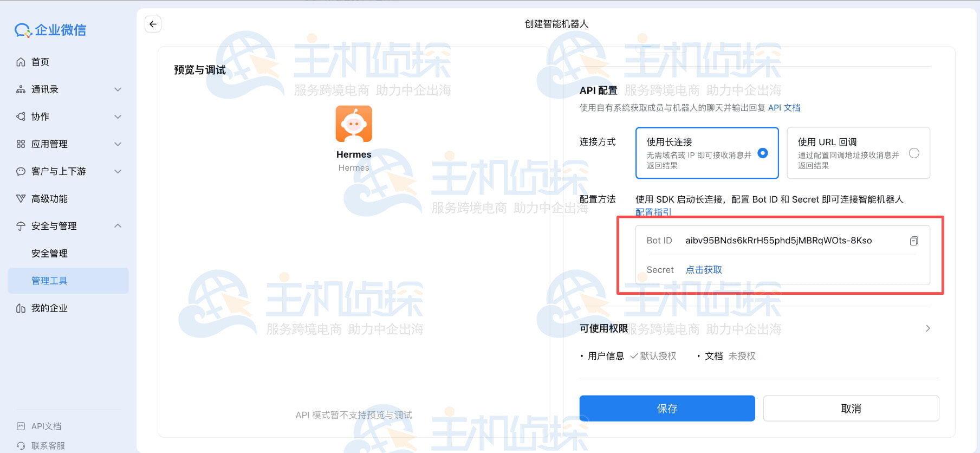The image size is (980, 453).
Task: Open API文档 in the sidebar footer
Action: point(46,426)
